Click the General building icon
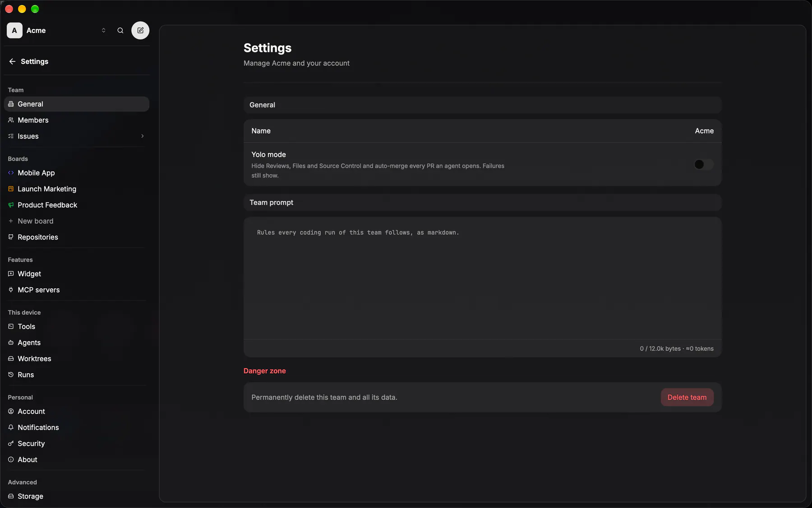 coord(11,104)
